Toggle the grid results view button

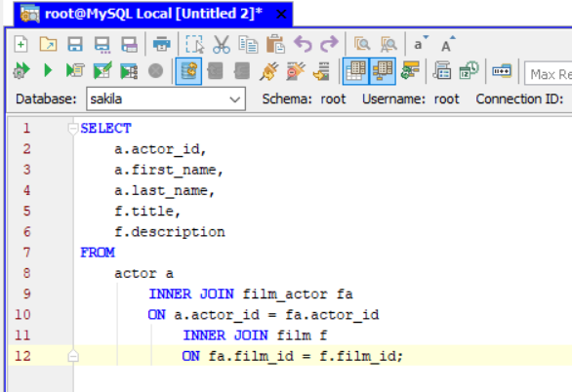(x=355, y=71)
